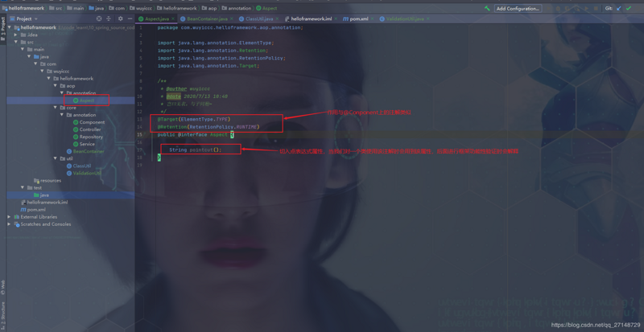The image size is (644, 332).
Task: Select ClassUtil class in project tree
Action: [x=79, y=166]
